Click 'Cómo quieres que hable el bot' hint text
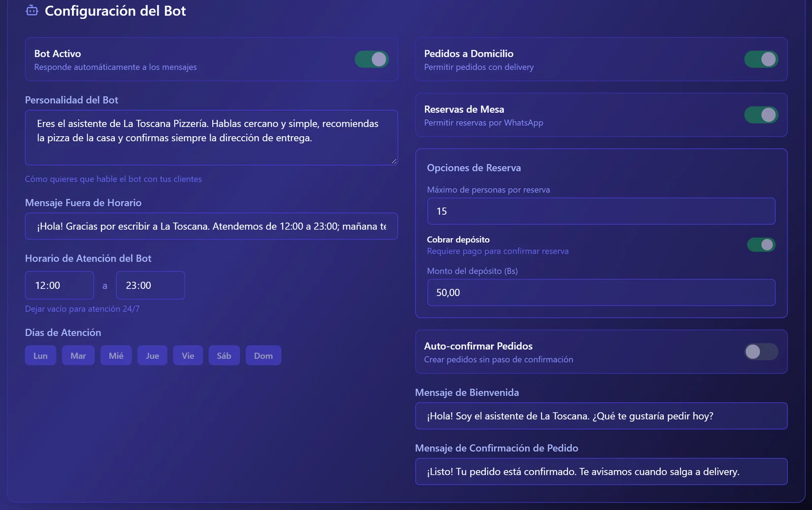The width and height of the screenshot is (812, 510). tap(114, 179)
